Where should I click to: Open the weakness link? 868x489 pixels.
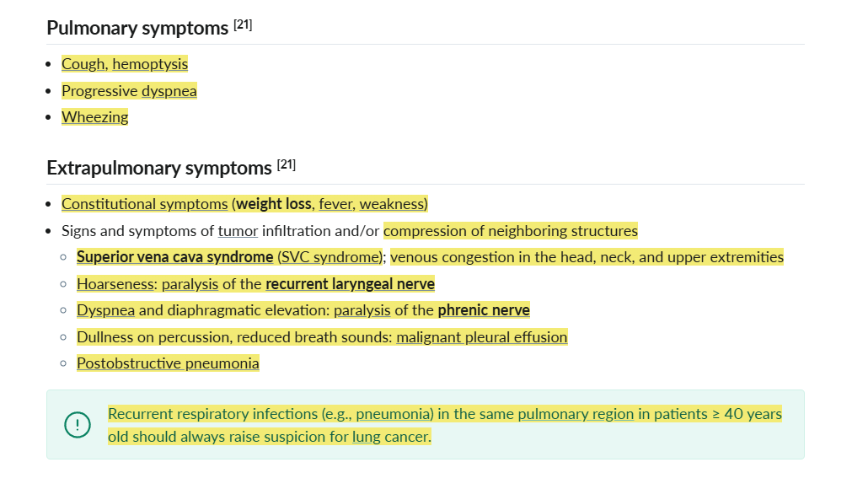coord(391,204)
